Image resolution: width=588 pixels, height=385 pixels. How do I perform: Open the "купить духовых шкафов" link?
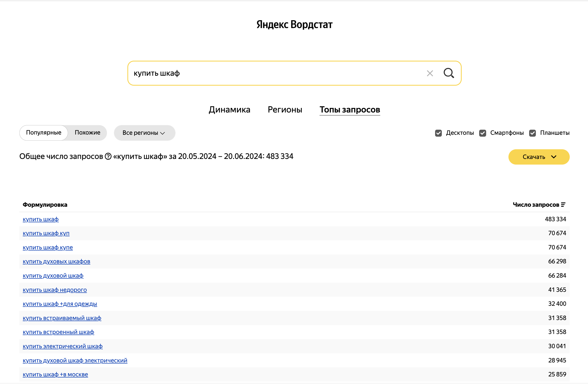(x=56, y=261)
